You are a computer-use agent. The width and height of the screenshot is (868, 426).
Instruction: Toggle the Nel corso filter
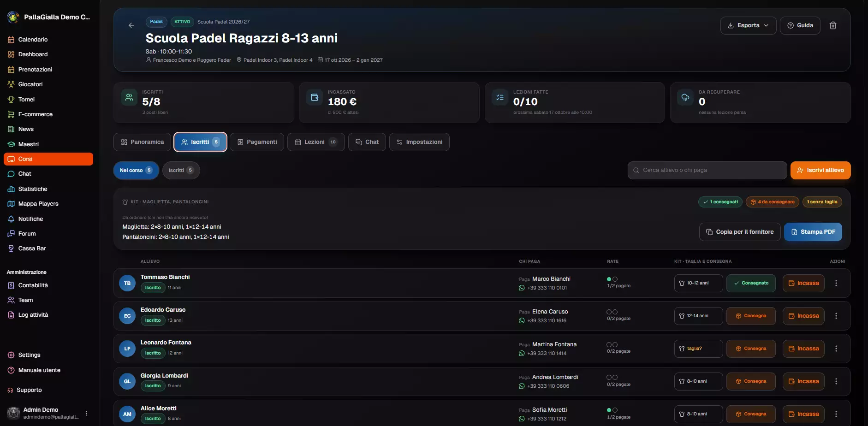(136, 170)
